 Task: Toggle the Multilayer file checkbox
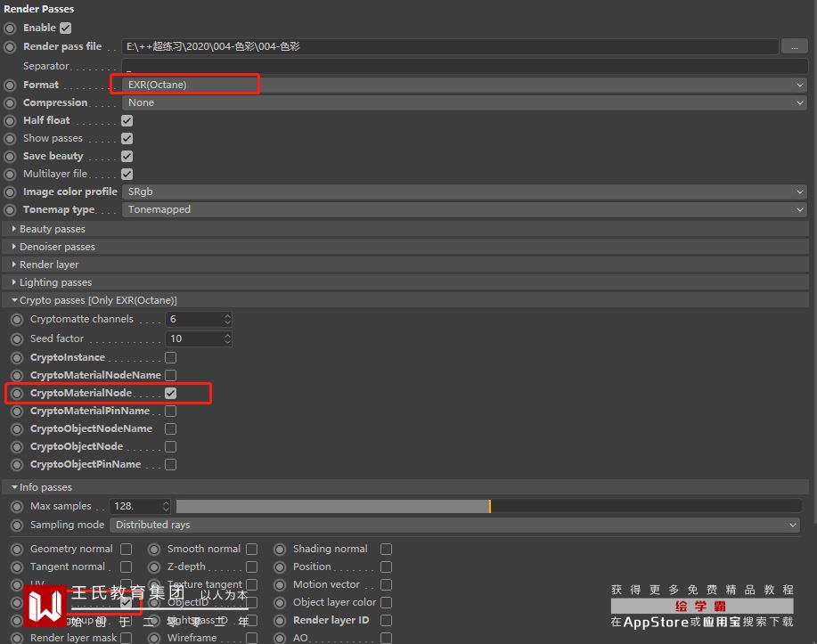point(127,174)
